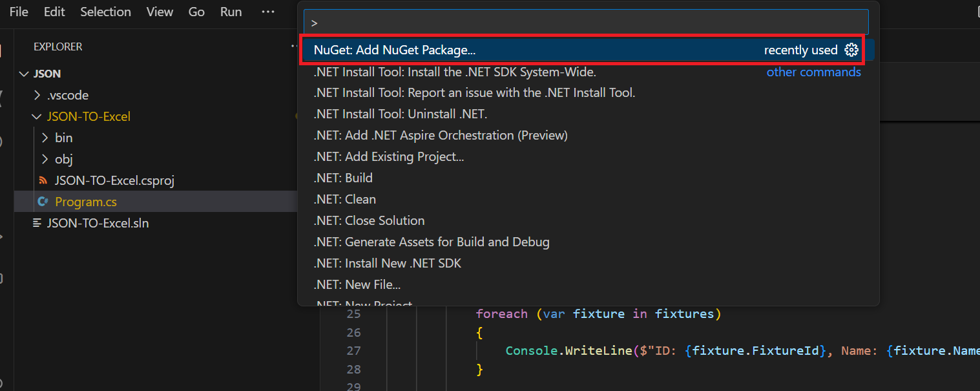Open the Go menu
980x391 pixels.
(196, 12)
